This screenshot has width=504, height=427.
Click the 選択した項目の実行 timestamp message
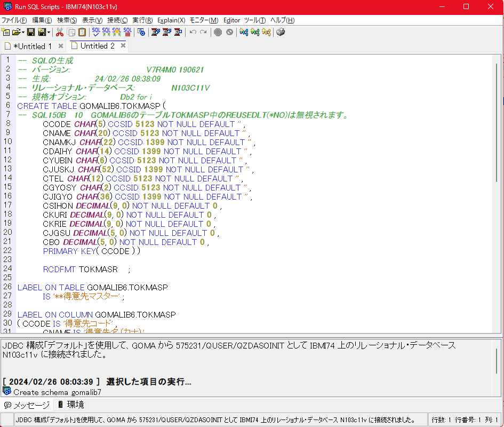click(97, 382)
